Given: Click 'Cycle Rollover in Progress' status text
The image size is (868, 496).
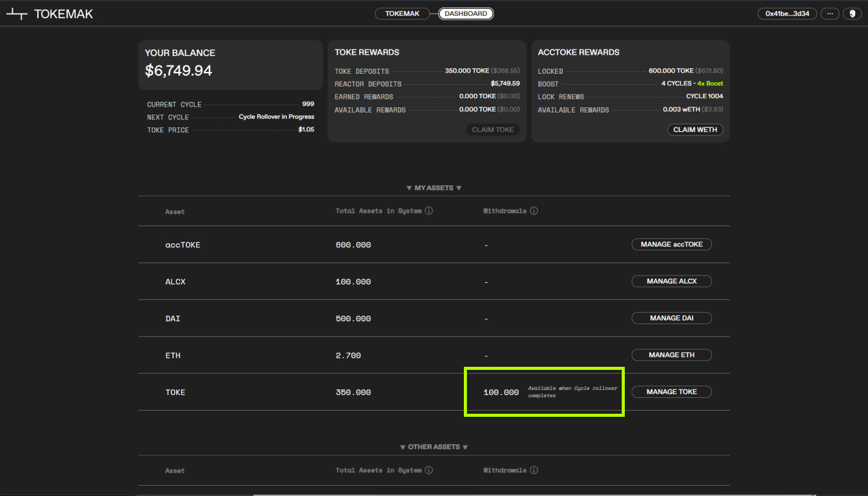Looking at the screenshot, I should click(x=277, y=117).
